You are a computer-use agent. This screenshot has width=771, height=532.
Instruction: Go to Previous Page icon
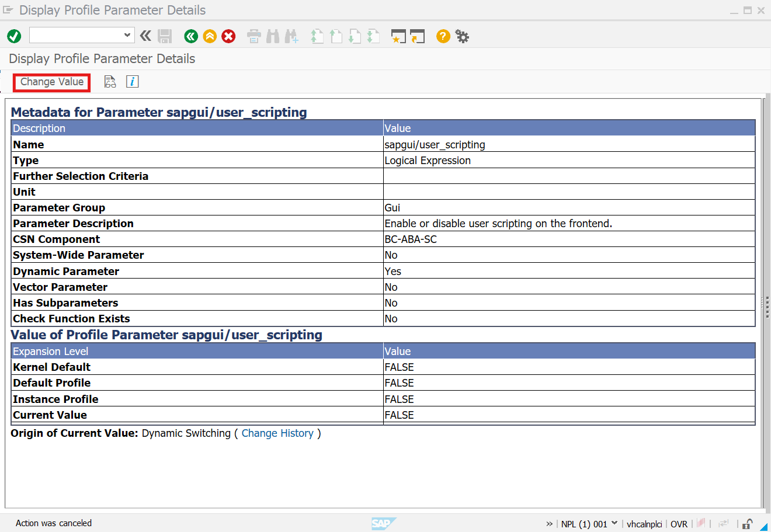tap(336, 36)
